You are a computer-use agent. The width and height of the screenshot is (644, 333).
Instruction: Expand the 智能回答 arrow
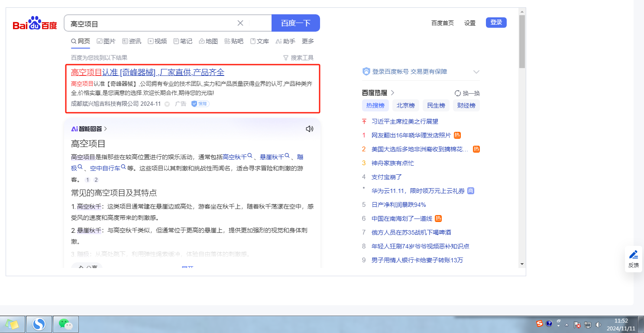point(106,129)
